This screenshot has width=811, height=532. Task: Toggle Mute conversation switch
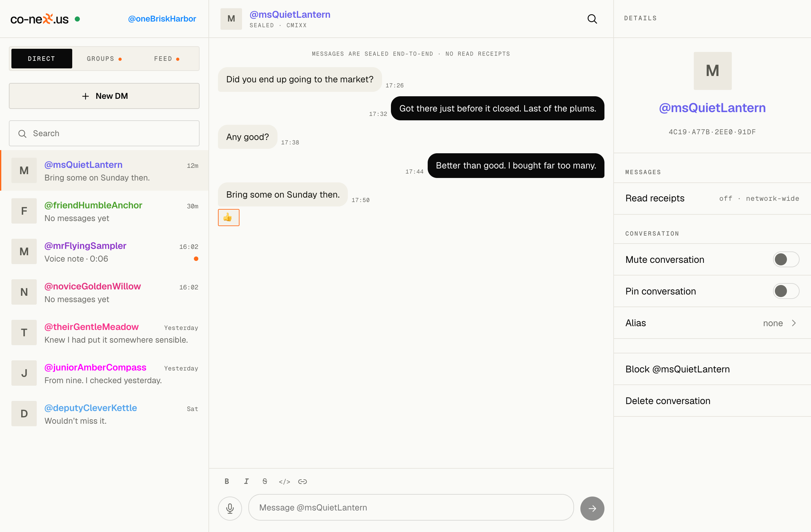tap(786, 259)
